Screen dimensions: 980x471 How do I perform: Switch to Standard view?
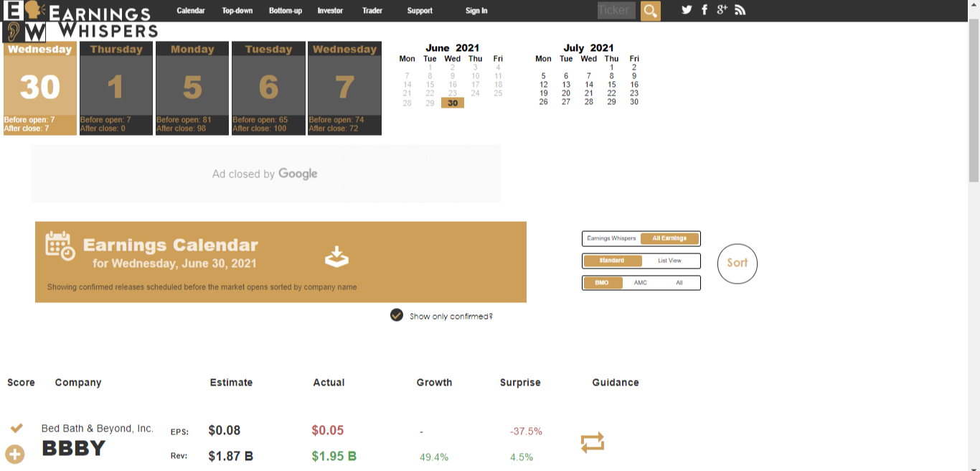click(612, 261)
